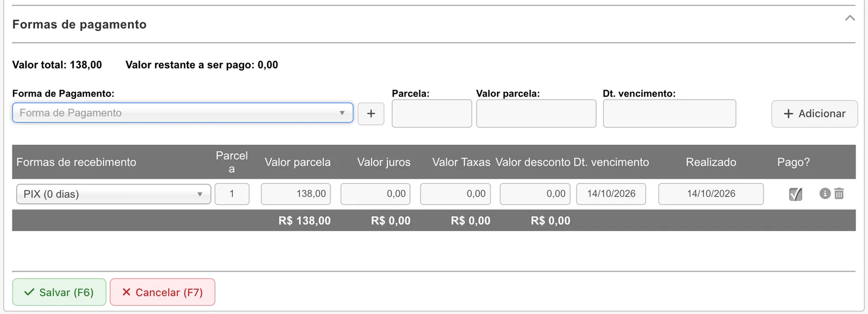This screenshot has width=868, height=314.
Task: Click the Valor juros column header
Action: pyautogui.click(x=384, y=162)
